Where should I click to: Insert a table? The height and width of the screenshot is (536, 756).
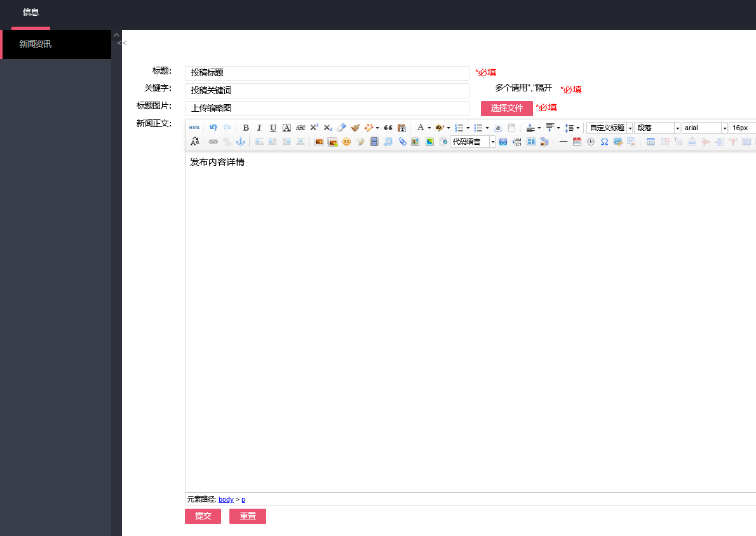pyautogui.click(x=651, y=142)
